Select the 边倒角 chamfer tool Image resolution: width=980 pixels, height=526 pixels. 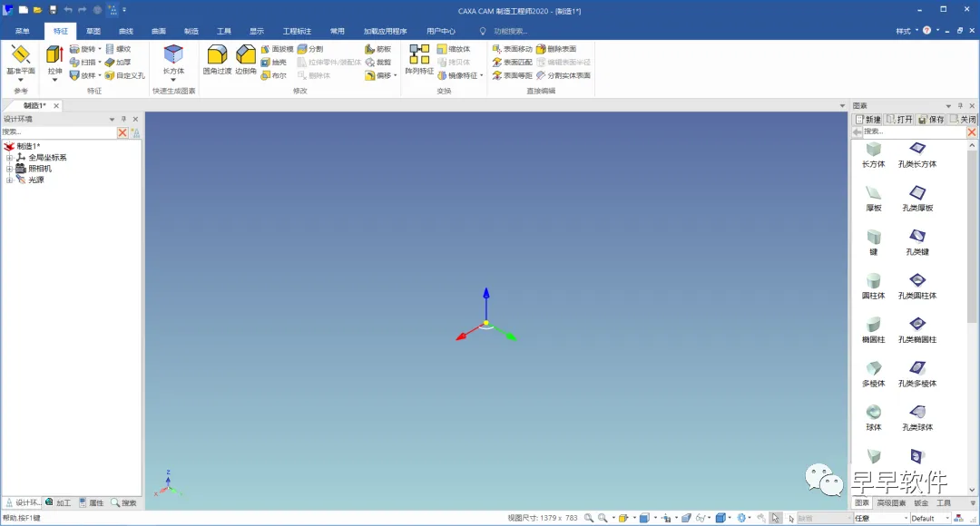(246, 60)
